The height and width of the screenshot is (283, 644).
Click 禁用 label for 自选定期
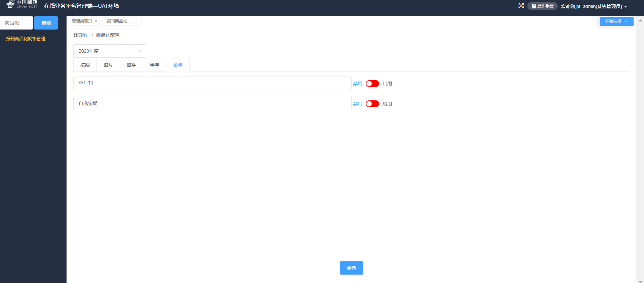(x=358, y=104)
